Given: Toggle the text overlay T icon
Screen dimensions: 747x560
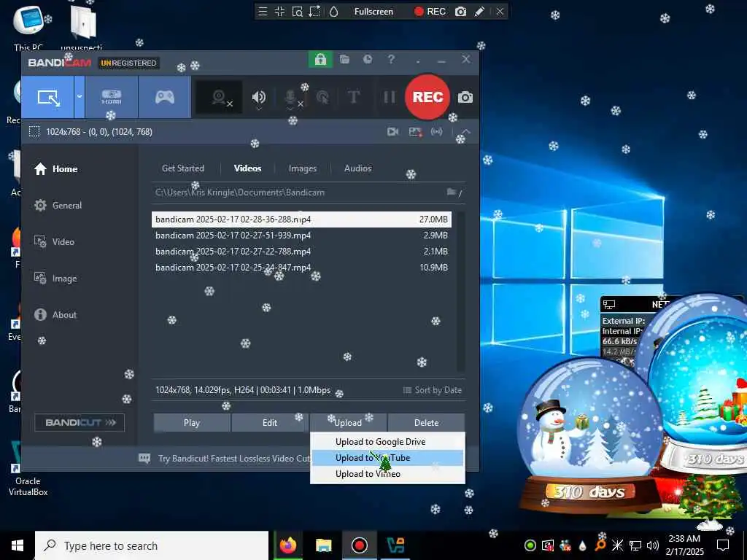Looking at the screenshot, I should pos(354,97).
